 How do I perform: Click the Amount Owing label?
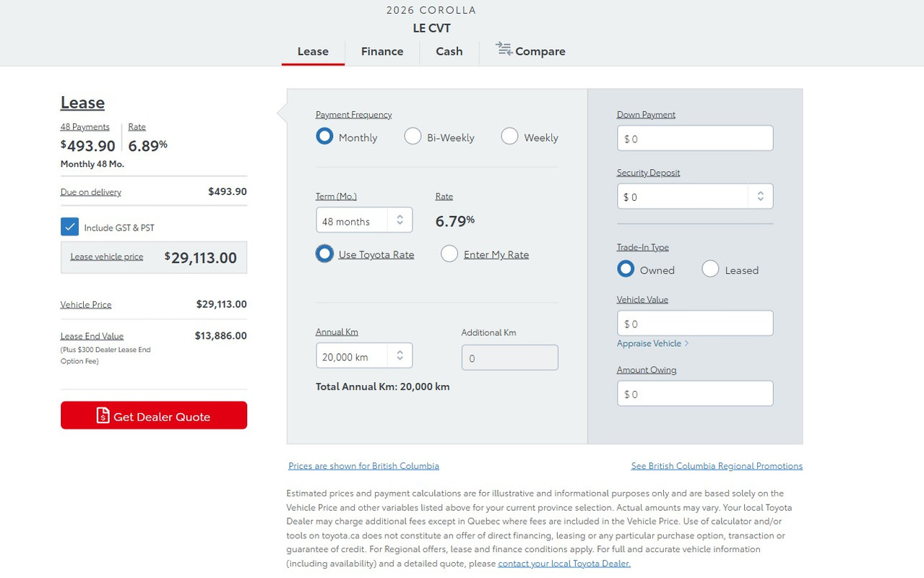[647, 369]
